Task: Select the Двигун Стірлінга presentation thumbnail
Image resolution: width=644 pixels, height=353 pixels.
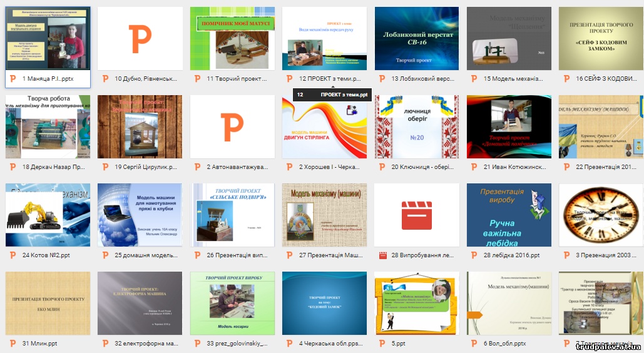Action: (324, 128)
